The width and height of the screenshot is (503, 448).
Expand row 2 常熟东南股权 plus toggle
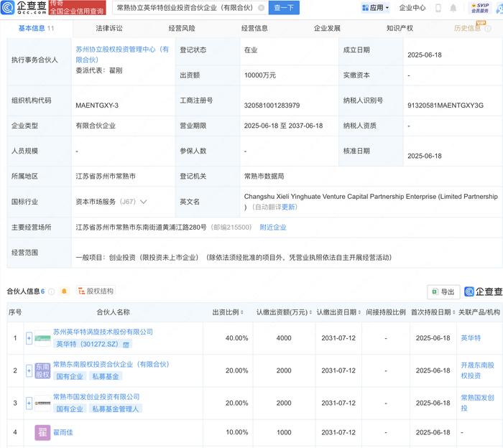click(29, 370)
